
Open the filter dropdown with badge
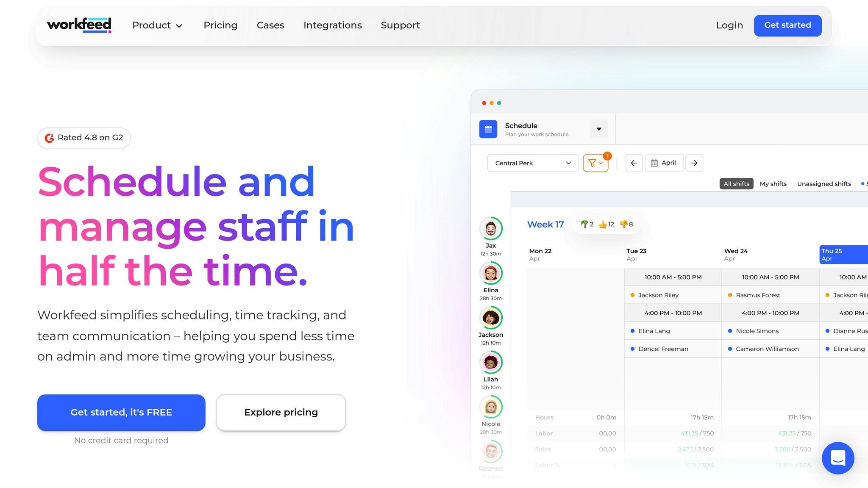tap(595, 163)
